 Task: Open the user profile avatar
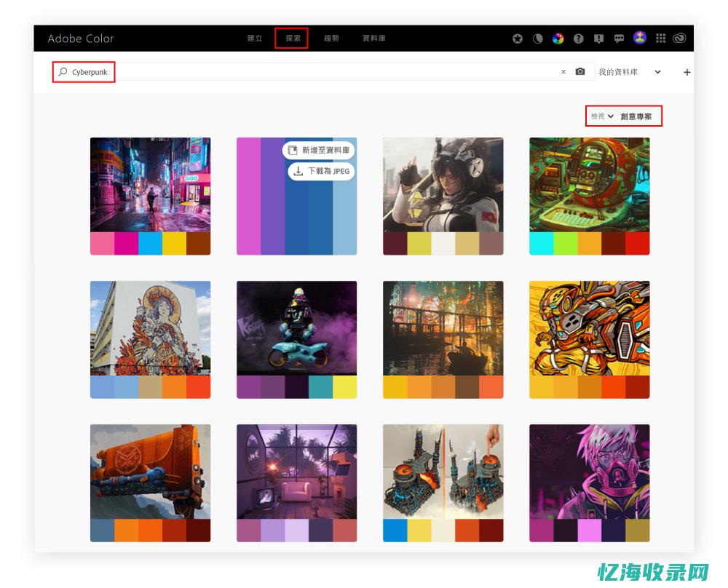pyautogui.click(x=639, y=38)
